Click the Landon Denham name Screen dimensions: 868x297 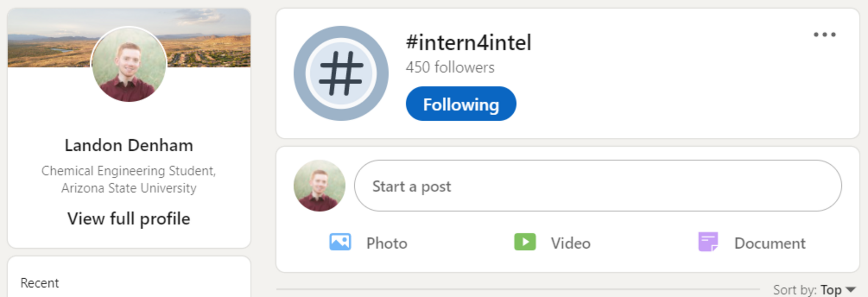pyautogui.click(x=129, y=145)
